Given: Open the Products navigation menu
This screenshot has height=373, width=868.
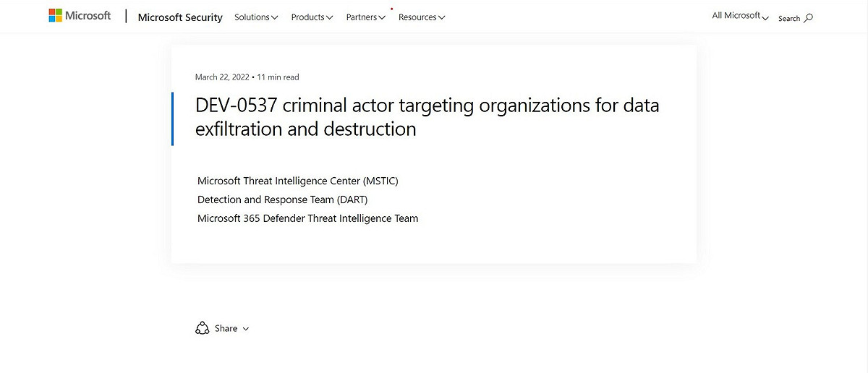Looking at the screenshot, I should (x=312, y=17).
